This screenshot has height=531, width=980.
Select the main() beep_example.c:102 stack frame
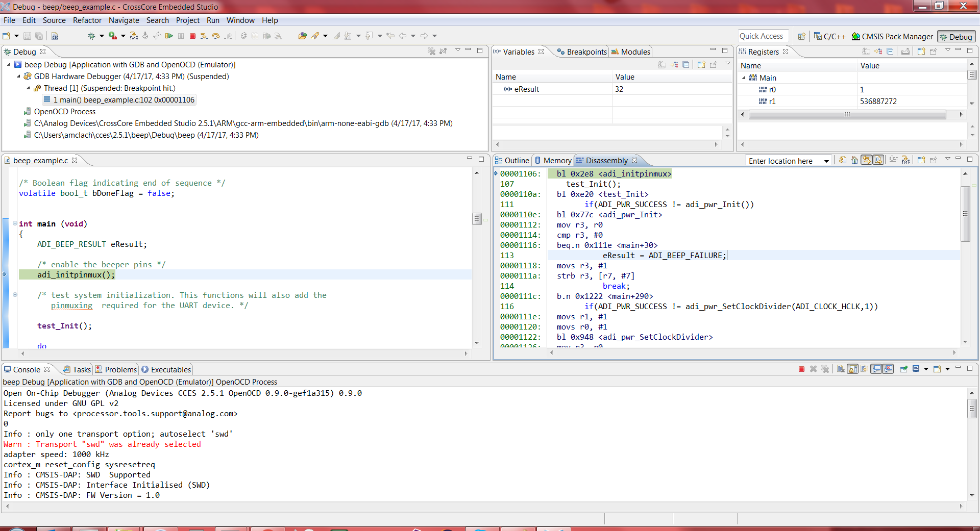tap(119, 100)
